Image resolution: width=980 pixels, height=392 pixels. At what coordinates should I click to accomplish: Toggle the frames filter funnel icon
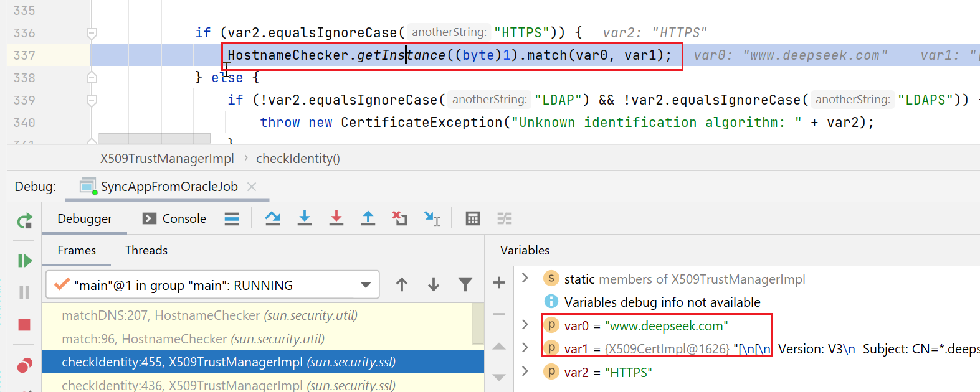click(465, 285)
